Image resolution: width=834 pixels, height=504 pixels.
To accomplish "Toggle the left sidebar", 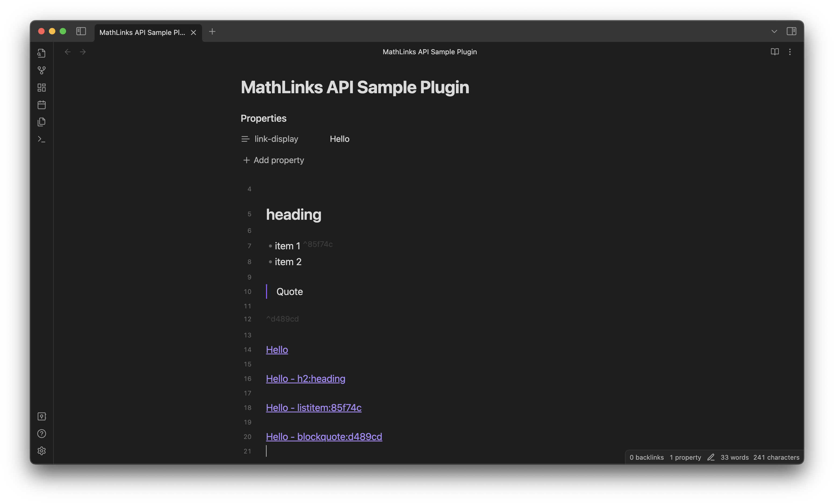I will [81, 31].
